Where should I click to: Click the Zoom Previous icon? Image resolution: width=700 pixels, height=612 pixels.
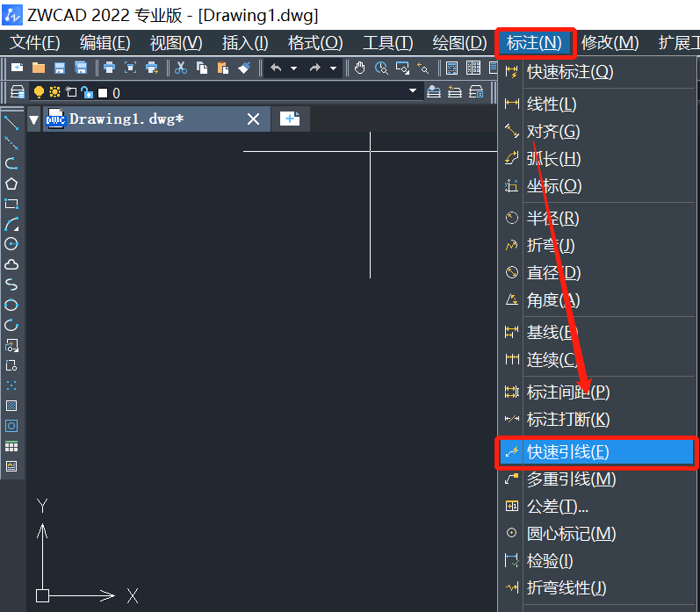pos(423,68)
